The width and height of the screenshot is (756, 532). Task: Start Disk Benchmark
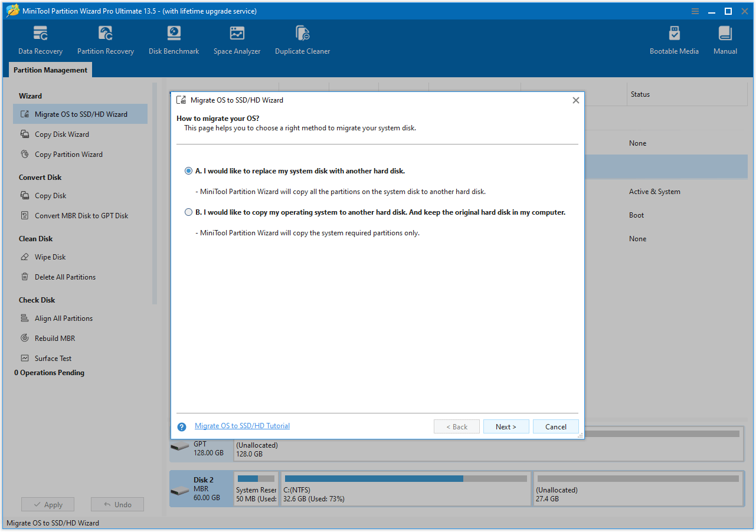pos(174,39)
